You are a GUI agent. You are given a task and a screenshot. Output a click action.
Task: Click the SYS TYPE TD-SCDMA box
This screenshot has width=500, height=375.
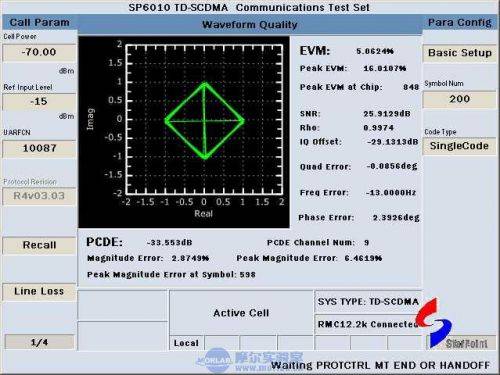point(368,302)
